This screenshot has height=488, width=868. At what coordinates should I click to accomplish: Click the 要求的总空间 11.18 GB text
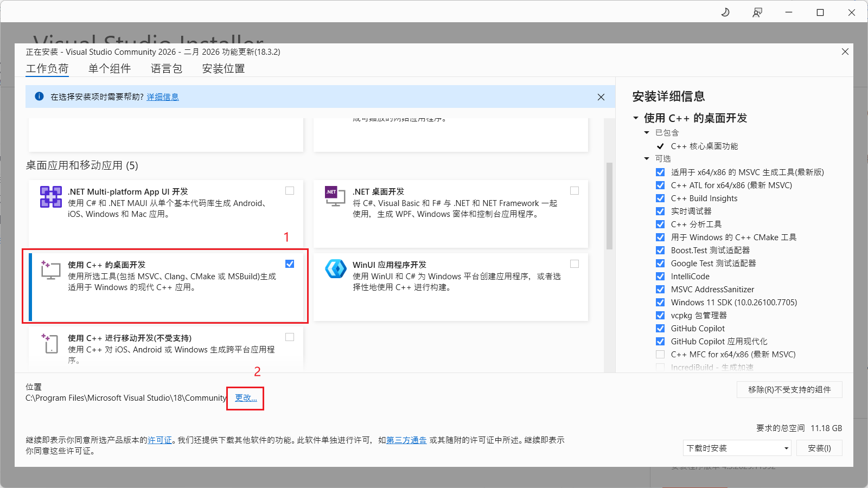coord(799,428)
